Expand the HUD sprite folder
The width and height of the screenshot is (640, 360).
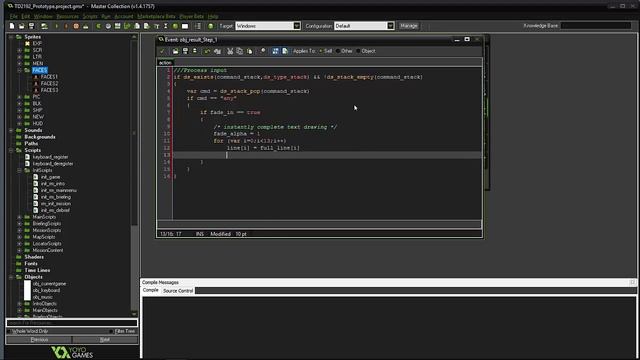coord(19,123)
